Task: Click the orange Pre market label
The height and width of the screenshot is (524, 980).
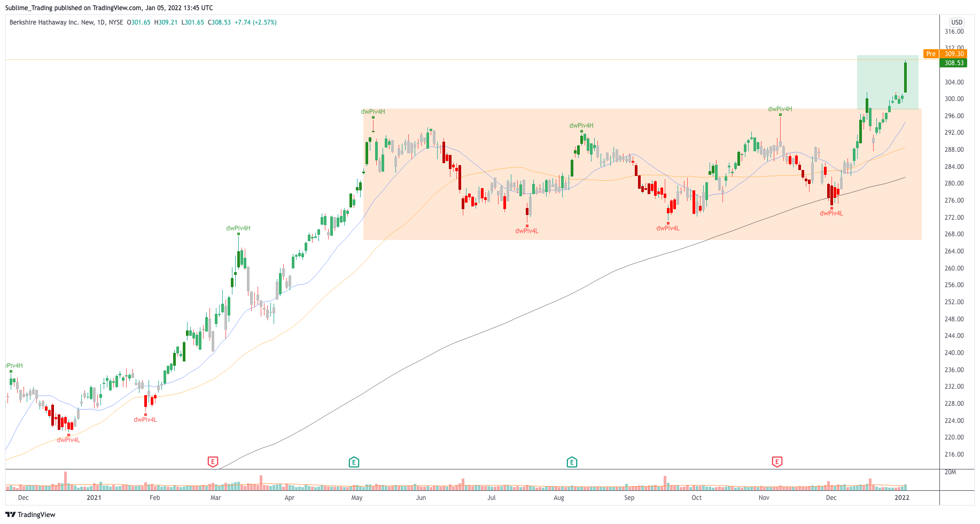Action: (931, 54)
